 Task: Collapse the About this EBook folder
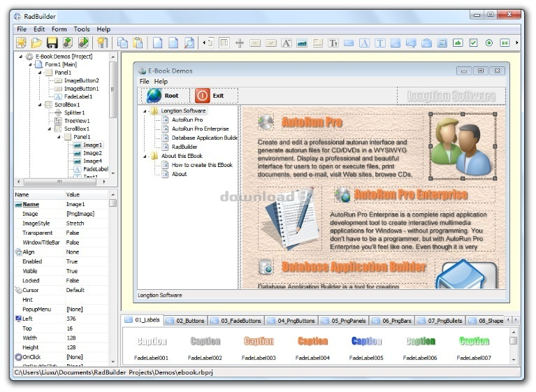pyautogui.click(x=145, y=157)
